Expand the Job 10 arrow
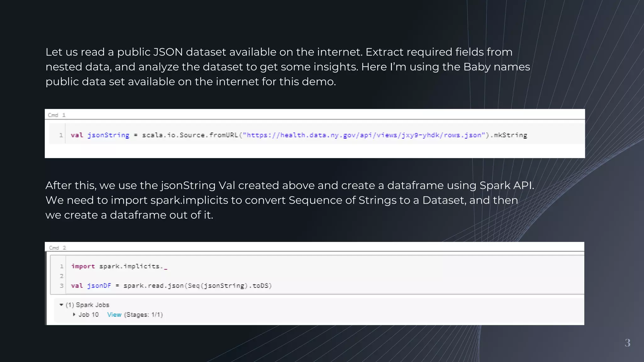 tap(74, 315)
